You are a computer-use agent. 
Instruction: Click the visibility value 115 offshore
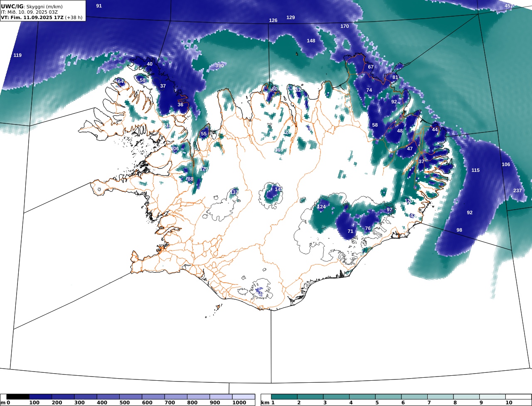point(475,170)
